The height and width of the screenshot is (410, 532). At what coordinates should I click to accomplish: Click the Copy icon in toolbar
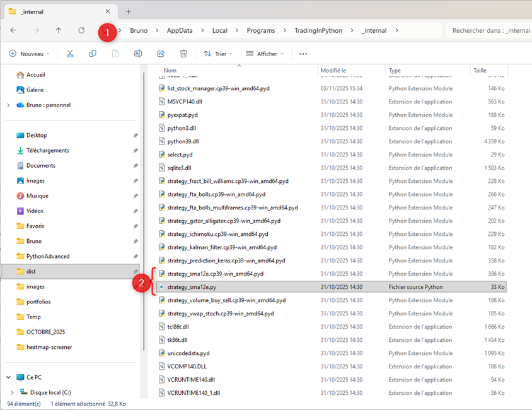[x=93, y=54]
